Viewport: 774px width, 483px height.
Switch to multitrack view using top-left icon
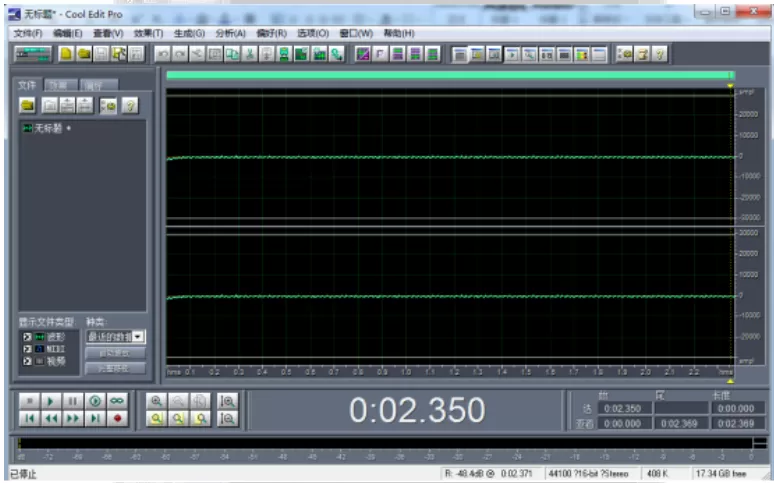(x=33, y=54)
